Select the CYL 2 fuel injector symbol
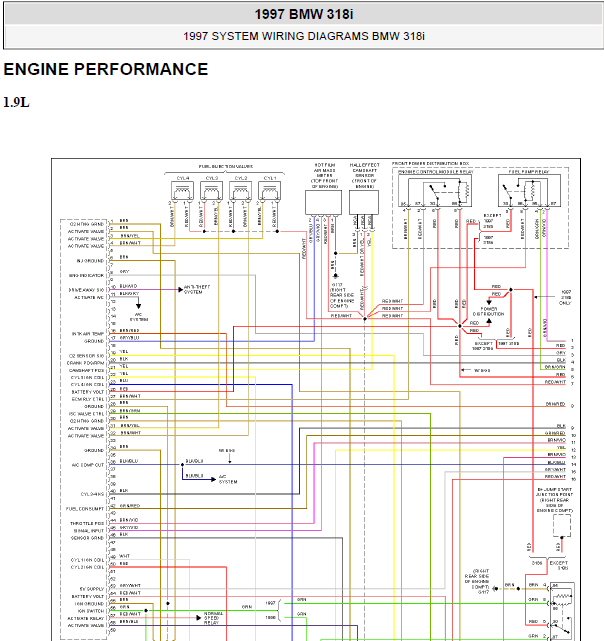The width and height of the screenshot is (604, 641). [x=240, y=191]
